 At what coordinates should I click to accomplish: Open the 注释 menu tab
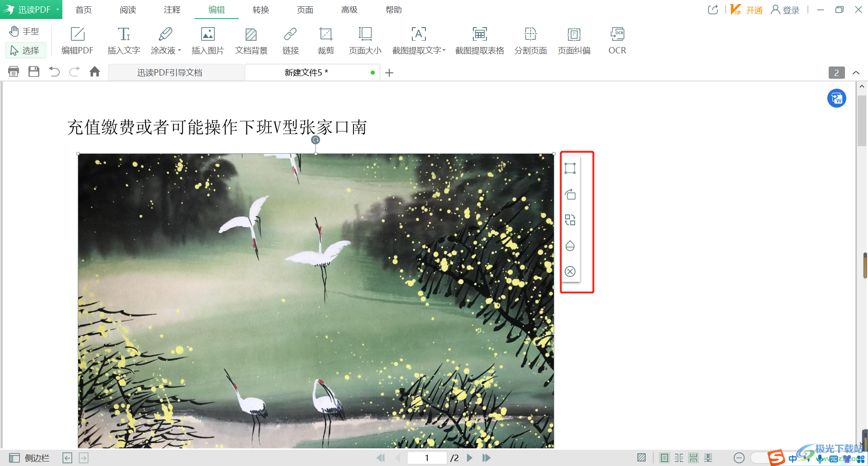[x=172, y=10]
